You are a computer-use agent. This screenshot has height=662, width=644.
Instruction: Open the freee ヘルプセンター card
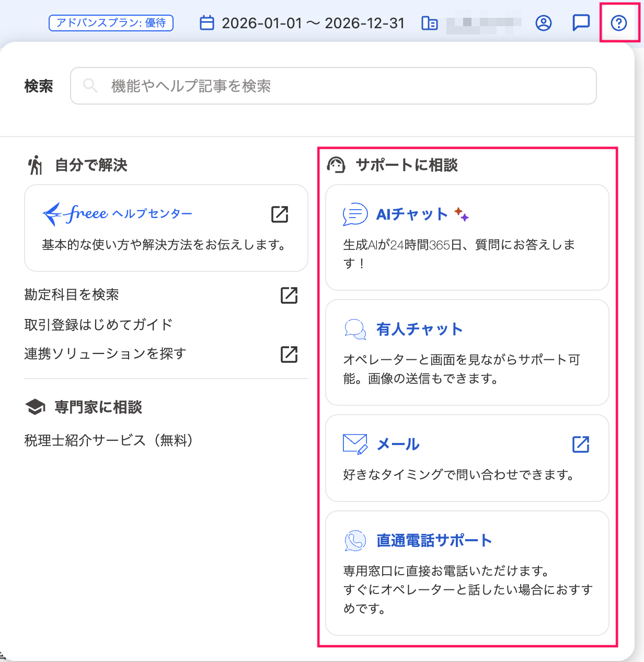[166, 228]
